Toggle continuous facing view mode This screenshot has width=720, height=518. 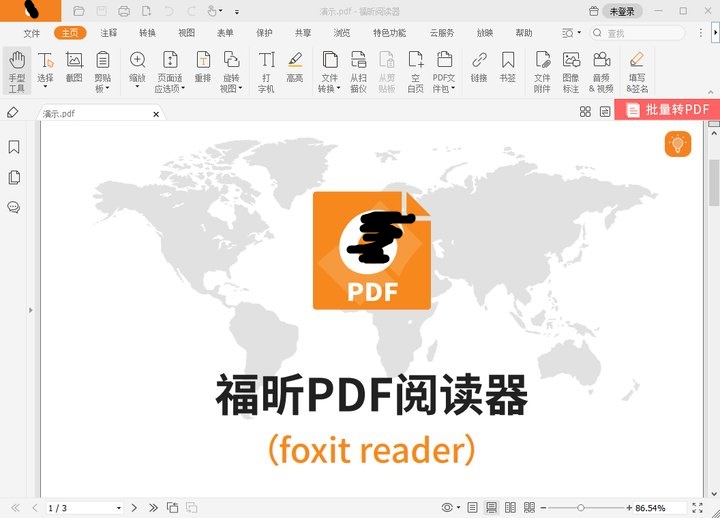click(529, 507)
